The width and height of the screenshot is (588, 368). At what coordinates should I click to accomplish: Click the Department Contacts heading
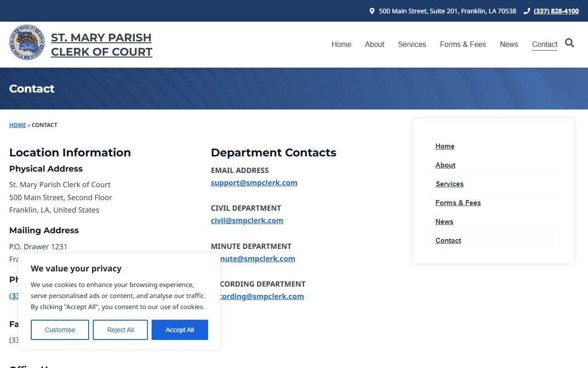(273, 153)
